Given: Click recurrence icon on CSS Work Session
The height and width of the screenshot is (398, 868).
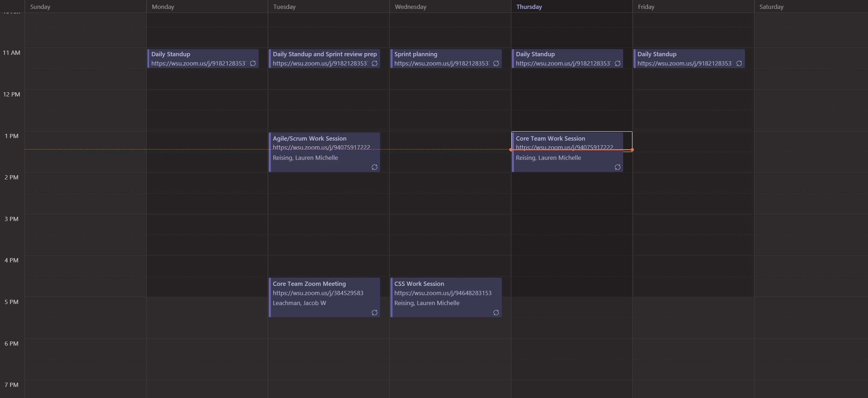Looking at the screenshot, I should click(496, 313).
